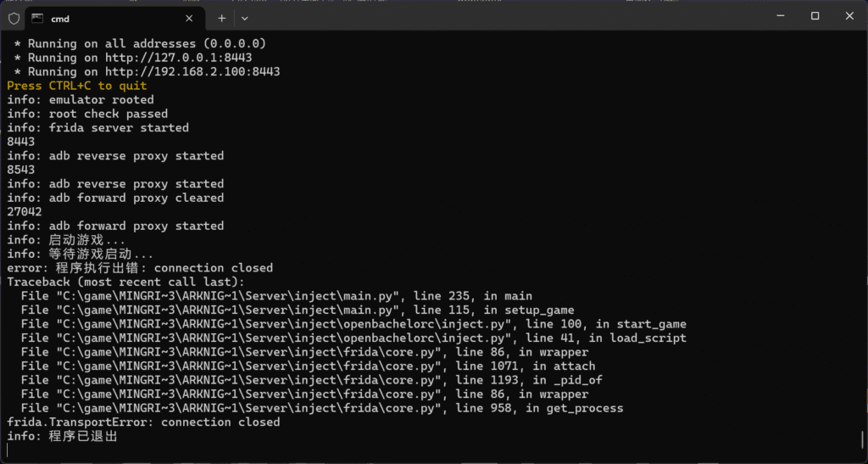
Task: Click the cmd tab's terminal icon
Action: pyautogui.click(x=37, y=18)
